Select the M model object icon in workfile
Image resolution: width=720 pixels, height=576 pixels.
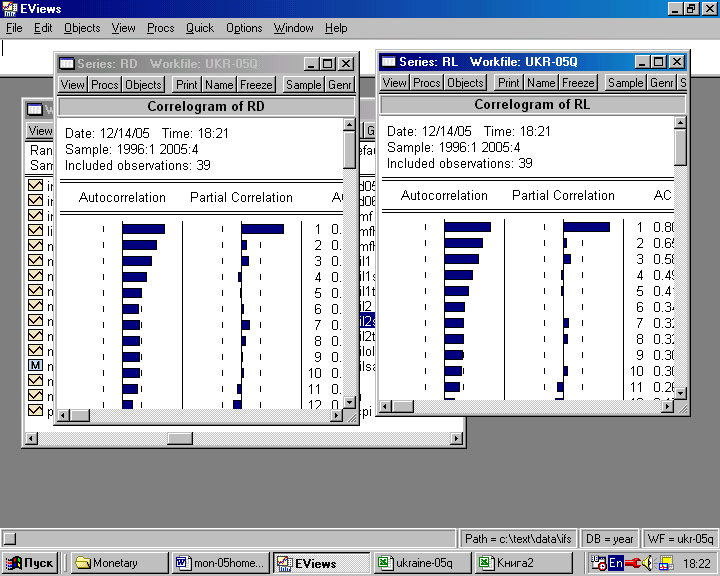[35, 366]
